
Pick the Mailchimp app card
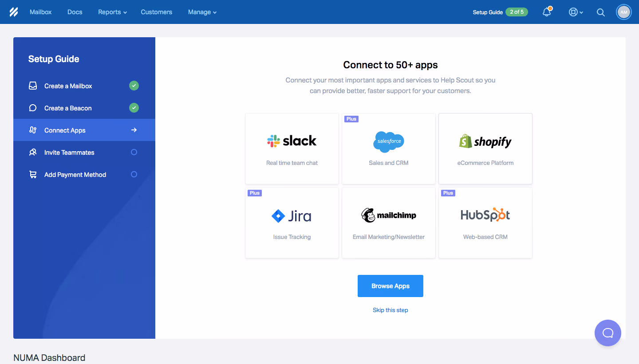click(389, 223)
